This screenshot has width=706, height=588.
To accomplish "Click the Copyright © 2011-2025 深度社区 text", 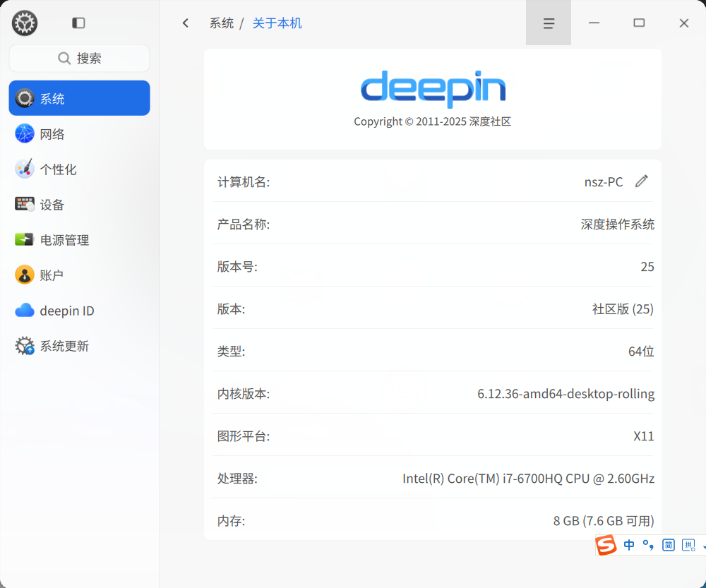I will (432, 121).
